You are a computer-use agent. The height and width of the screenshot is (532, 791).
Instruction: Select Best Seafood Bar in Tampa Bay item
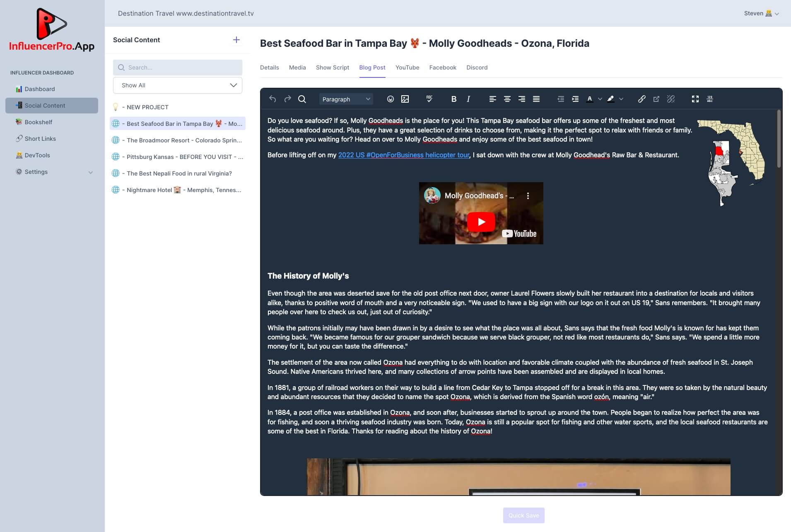[178, 124]
